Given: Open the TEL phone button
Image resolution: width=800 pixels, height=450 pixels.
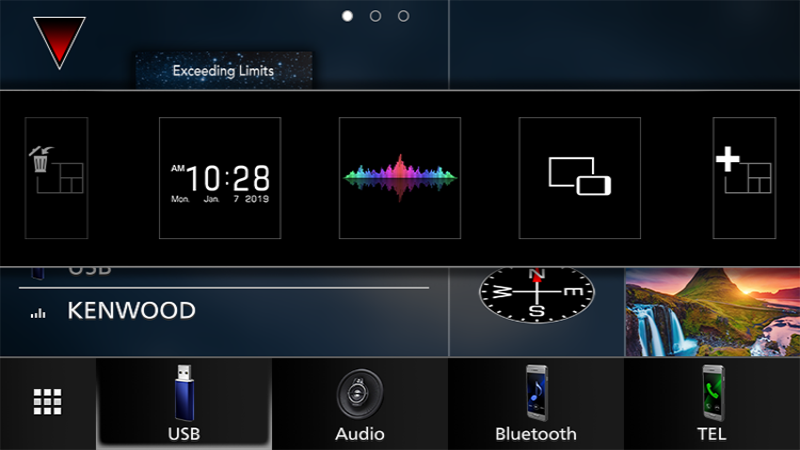Looking at the screenshot, I should (x=712, y=403).
